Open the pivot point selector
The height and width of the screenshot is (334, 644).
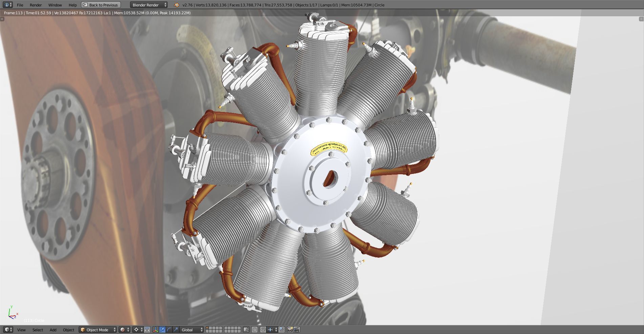pos(139,330)
